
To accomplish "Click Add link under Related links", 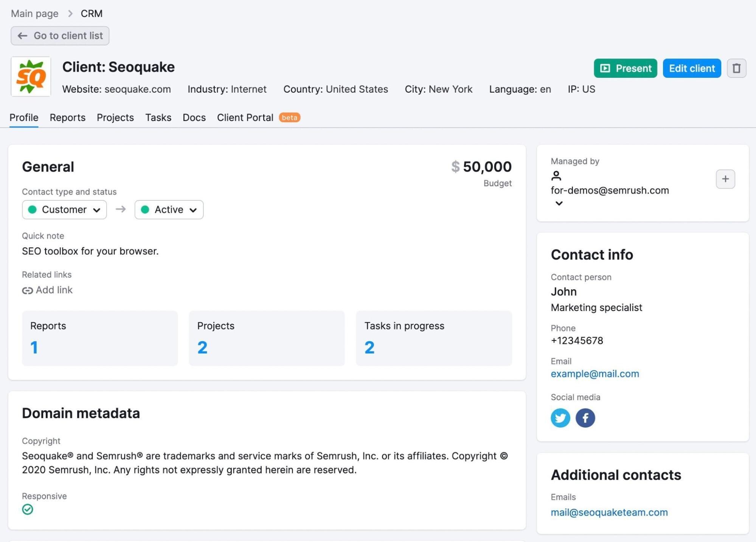I will pyautogui.click(x=47, y=290).
